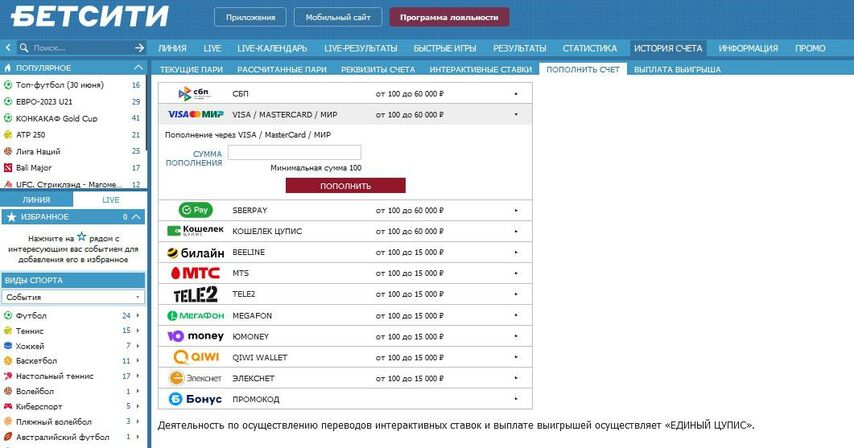Viewport: 854px width, 448px height.
Task: Click the orange QIWI logo
Action: (196, 358)
